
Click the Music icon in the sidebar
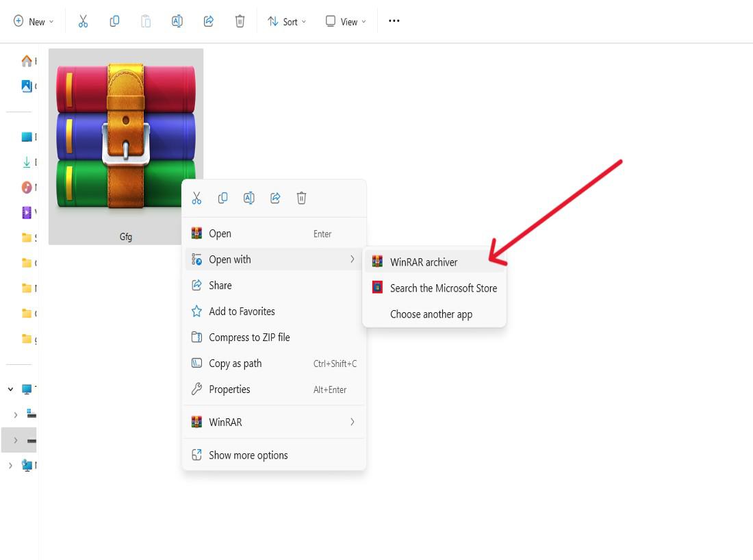[27, 188]
